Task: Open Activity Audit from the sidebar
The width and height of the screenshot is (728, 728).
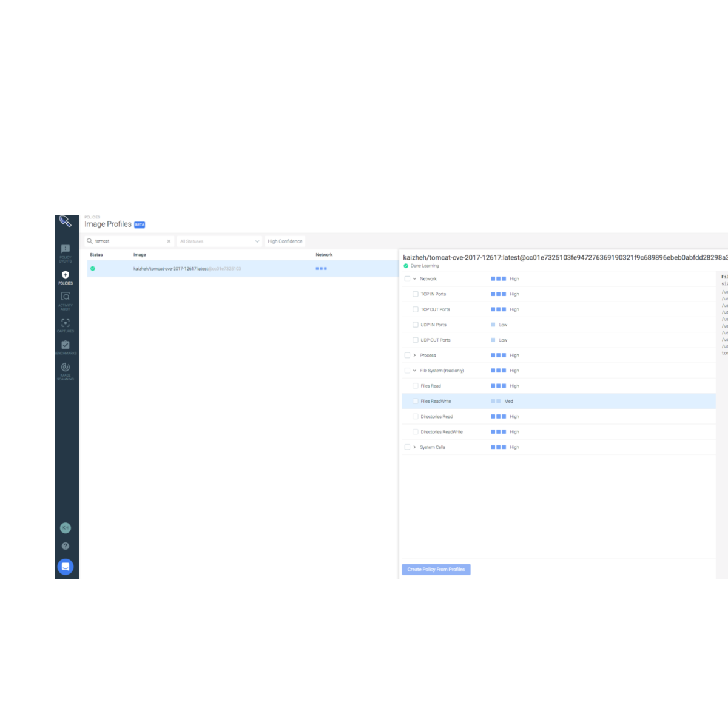Action: click(66, 298)
